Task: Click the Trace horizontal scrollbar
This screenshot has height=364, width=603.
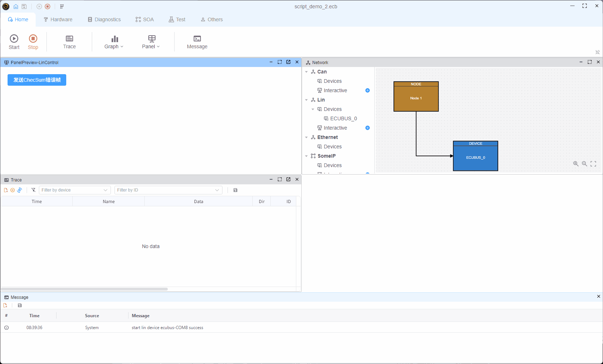Action: (x=84, y=289)
